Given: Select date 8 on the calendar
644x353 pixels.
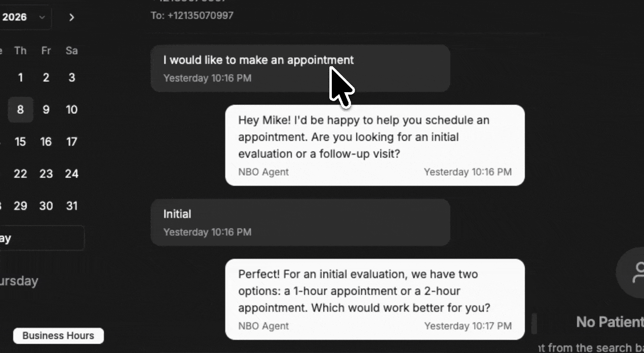Looking at the screenshot, I should tap(20, 109).
